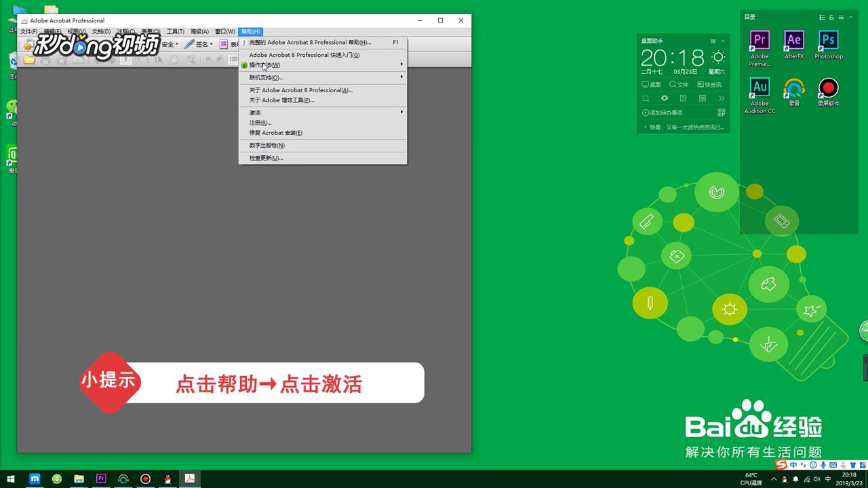Collapse the 目录 panel with chevron
The width and height of the screenshot is (868, 488).
[x=851, y=18]
